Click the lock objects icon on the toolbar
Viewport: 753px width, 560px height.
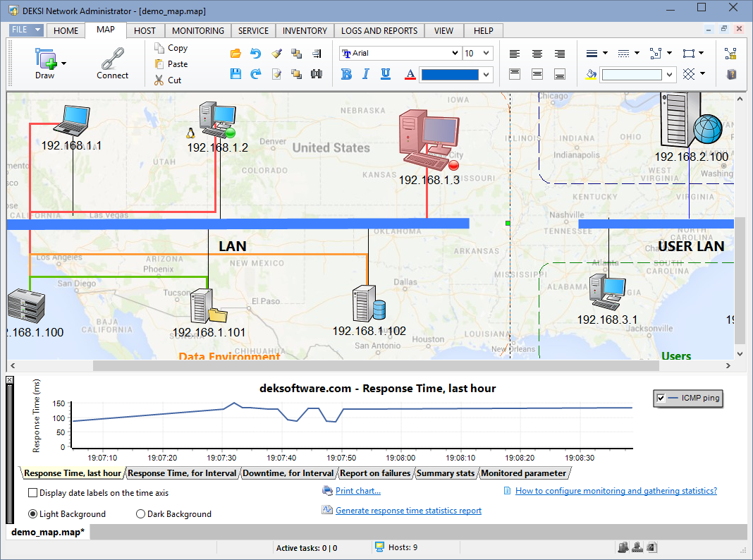pos(729,54)
